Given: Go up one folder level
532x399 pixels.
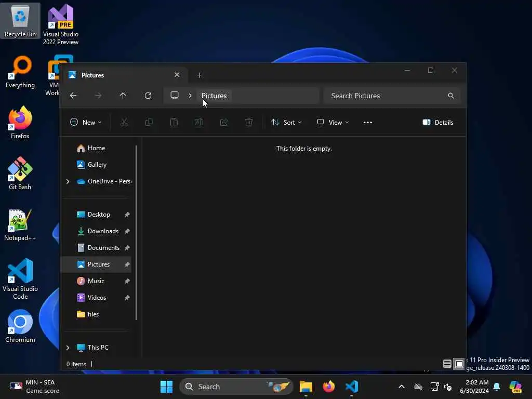Looking at the screenshot, I should [x=123, y=96].
